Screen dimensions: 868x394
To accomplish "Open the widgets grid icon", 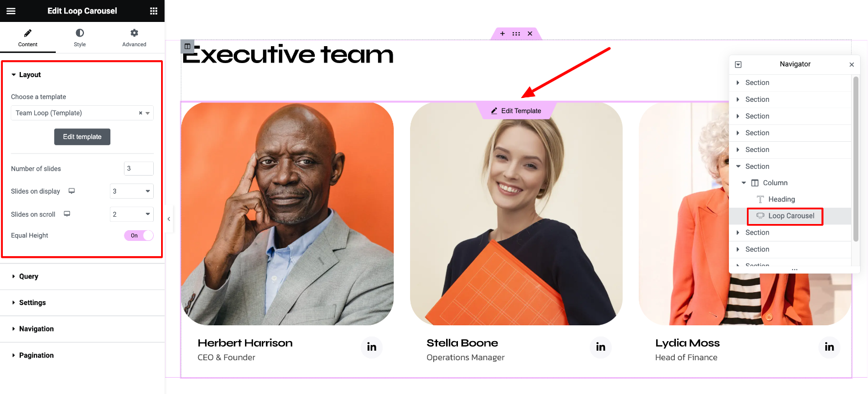I will 154,11.
